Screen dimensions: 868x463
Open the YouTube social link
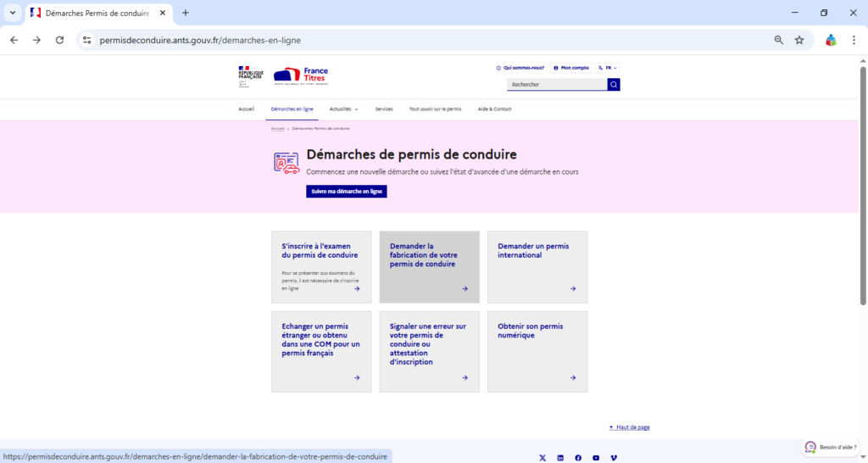click(x=596, y=458)
